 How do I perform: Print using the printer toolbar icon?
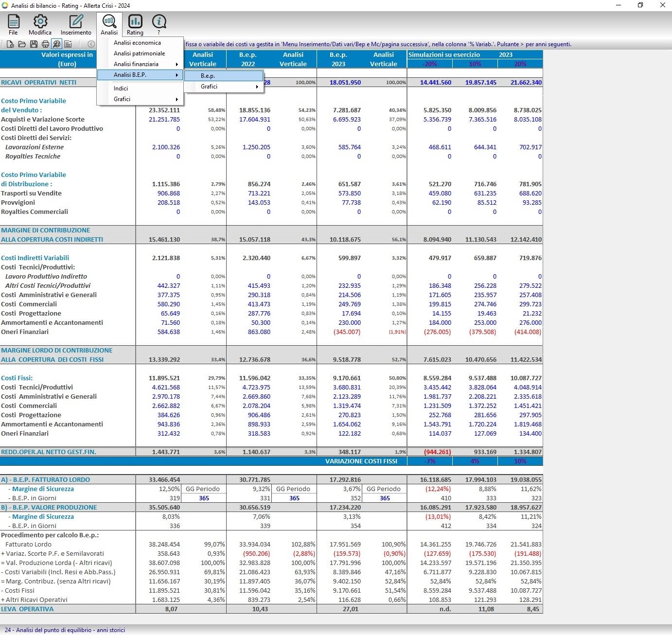[x=45, y=44]
